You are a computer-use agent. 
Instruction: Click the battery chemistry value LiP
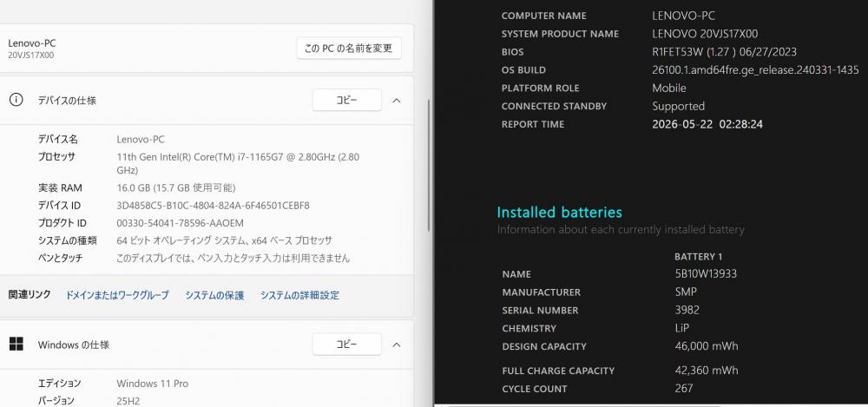[682, 328]
